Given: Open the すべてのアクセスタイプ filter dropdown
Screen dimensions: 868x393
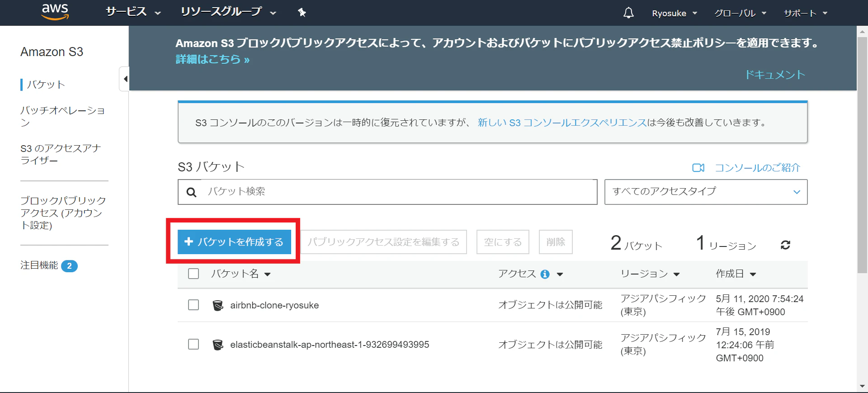Looking at the screenshot, I should pos(706,192).
